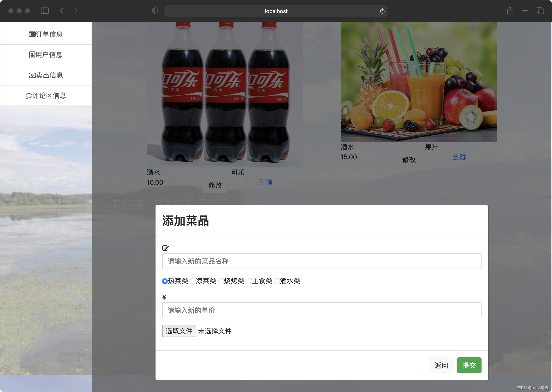The width and height of the screenshot is (552, 392).
Task: Select the 热菜类 radio button
Action: [x=165, y=281]
